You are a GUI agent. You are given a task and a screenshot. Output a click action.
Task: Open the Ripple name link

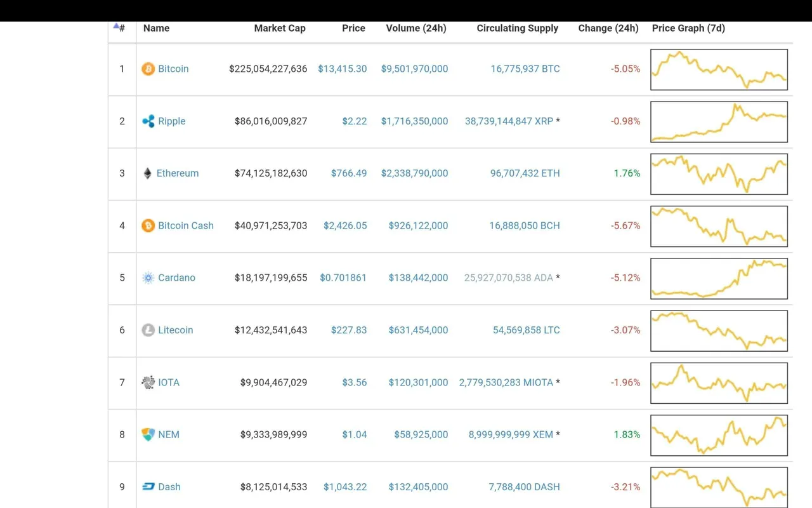(x=172, y=121)
